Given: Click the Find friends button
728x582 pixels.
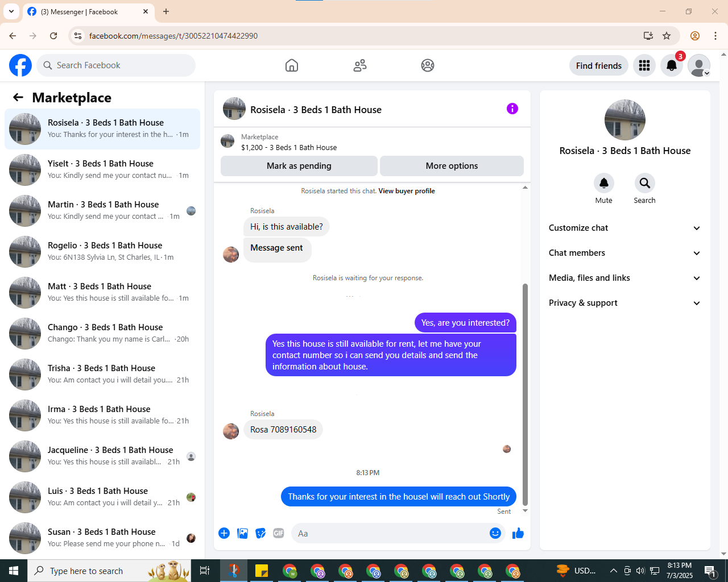Looking at the screenshot, I should [599, 65].
